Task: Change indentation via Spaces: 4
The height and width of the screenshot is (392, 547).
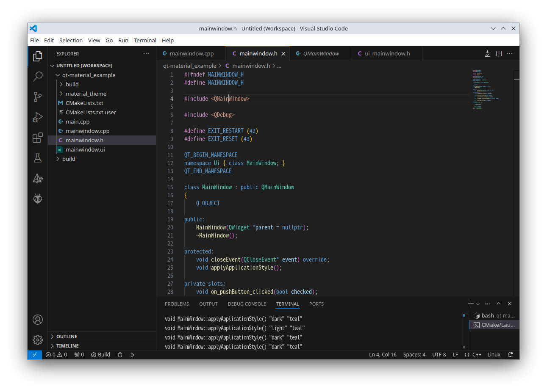Action: [x=414, y=355]
